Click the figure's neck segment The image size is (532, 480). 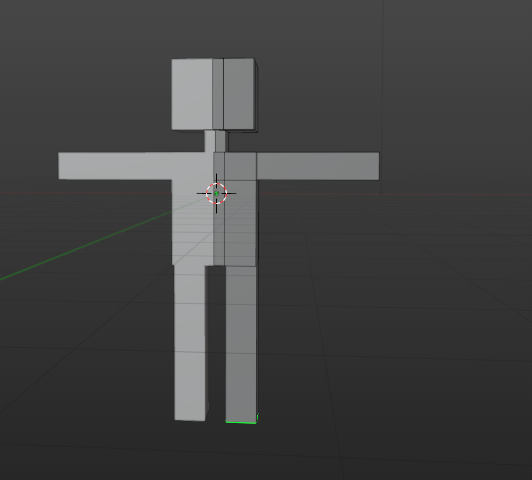coord(216,141)
